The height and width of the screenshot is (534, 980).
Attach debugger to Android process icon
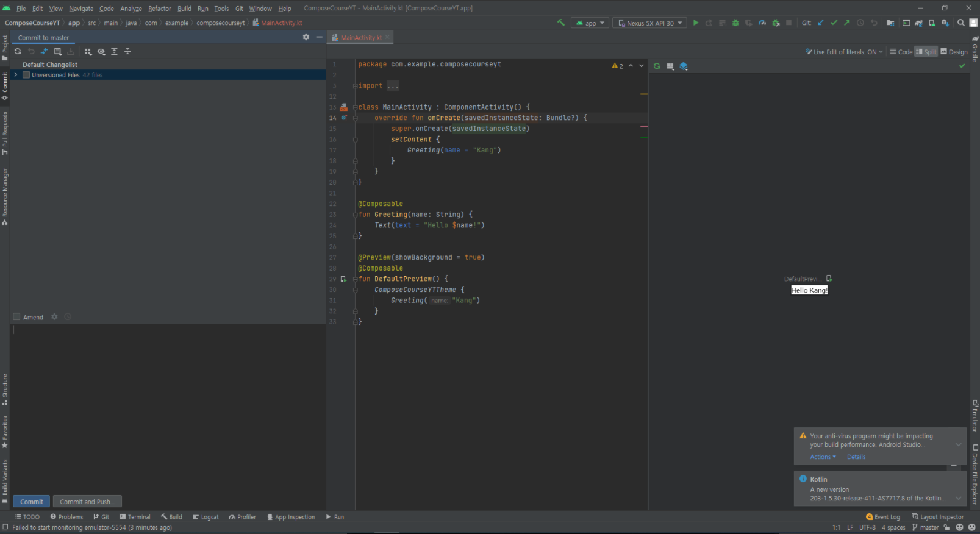click(776, 23)
